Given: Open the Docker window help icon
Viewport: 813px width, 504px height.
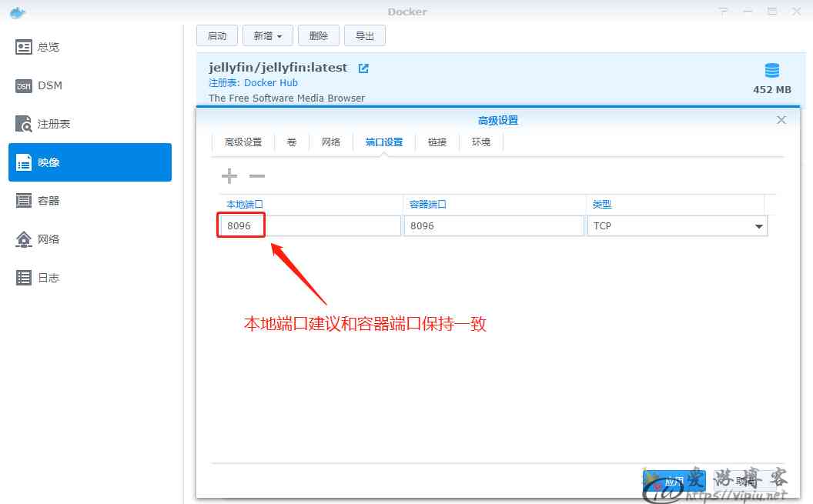Looking at the screenshot, I should (723, 12).
